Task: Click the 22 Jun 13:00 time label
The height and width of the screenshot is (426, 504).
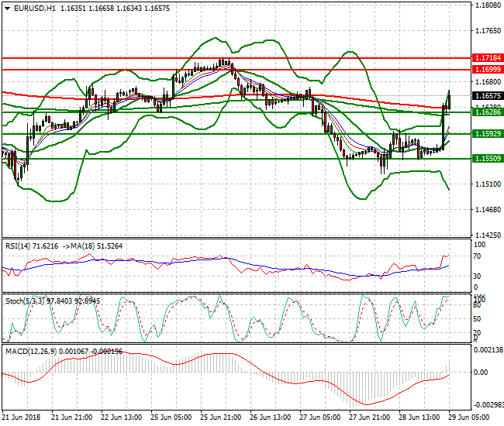Action: [122, 417]
